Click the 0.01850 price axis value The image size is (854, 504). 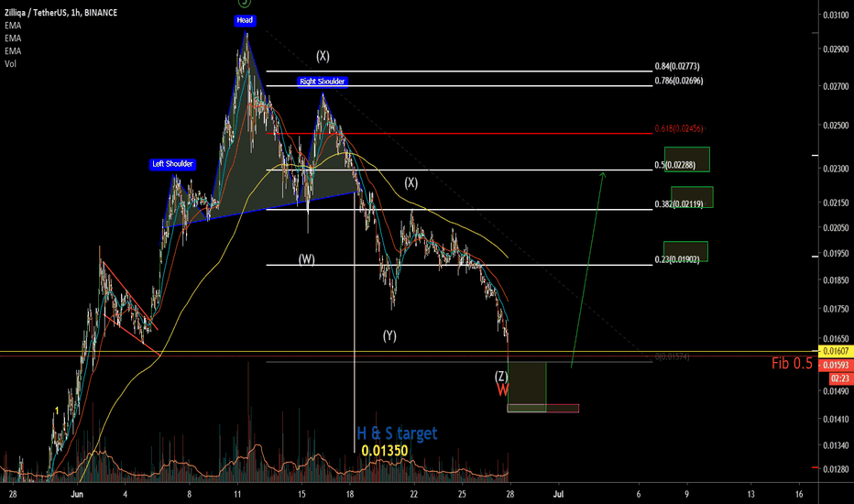point(836,280)
